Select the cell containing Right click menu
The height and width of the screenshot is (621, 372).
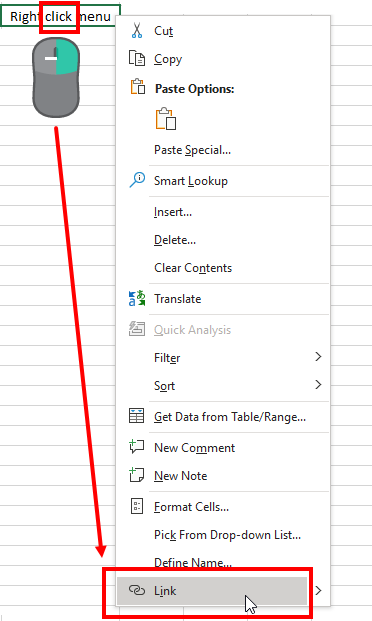pos(60,16)
